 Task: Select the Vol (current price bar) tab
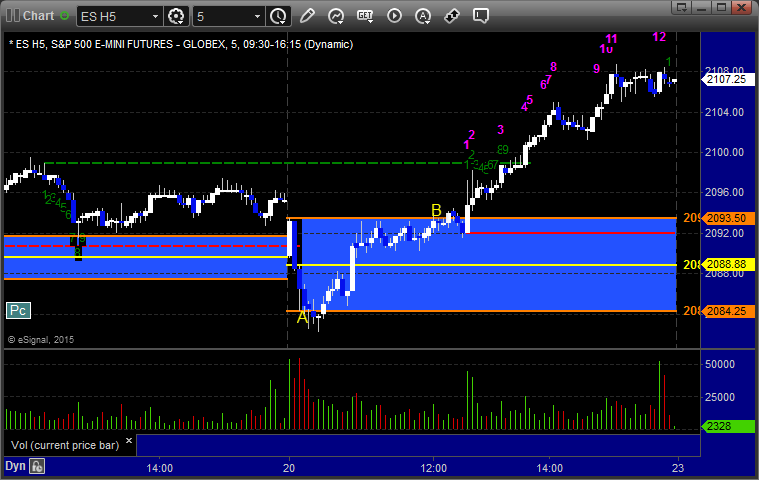point(65,445)
